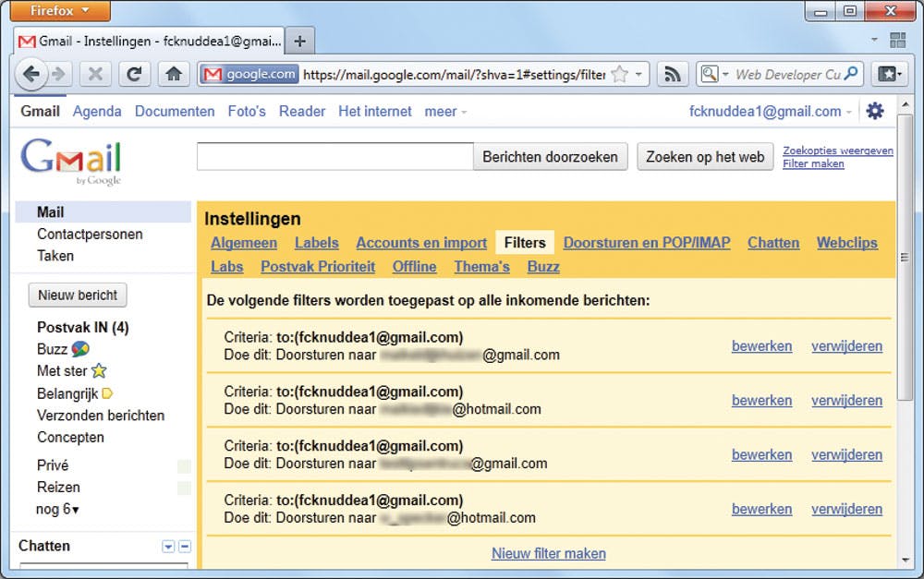Open the Webclips settings tab
The width and height of the screenshot is (924, 579).
(846, 243)
